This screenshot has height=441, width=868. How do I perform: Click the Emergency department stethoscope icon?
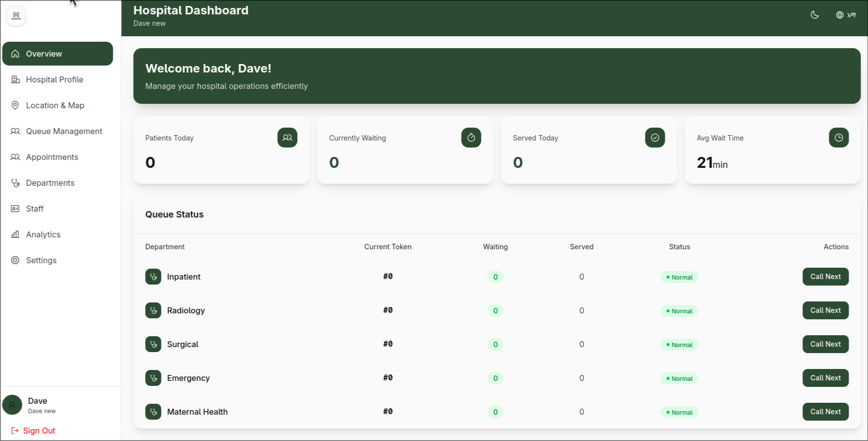pos(153,378)
